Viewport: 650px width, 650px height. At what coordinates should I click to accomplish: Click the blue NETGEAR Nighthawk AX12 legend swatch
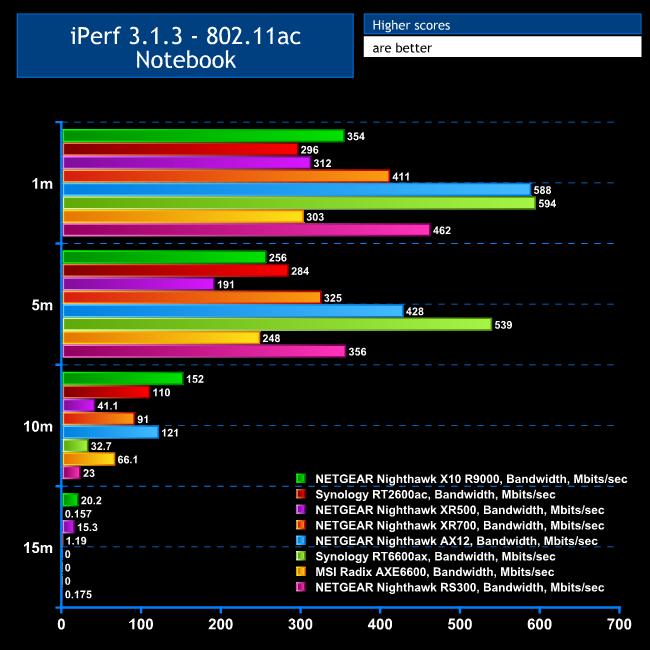(x=301, y=540)
